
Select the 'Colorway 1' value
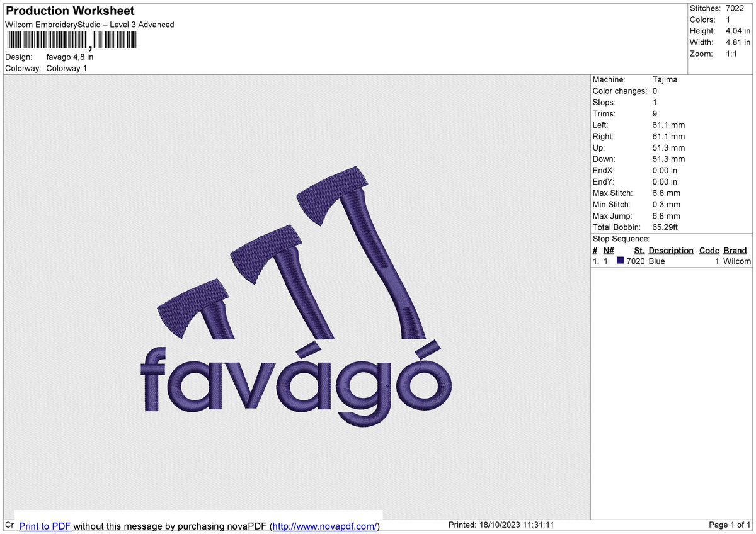click(x=67, y=68)
